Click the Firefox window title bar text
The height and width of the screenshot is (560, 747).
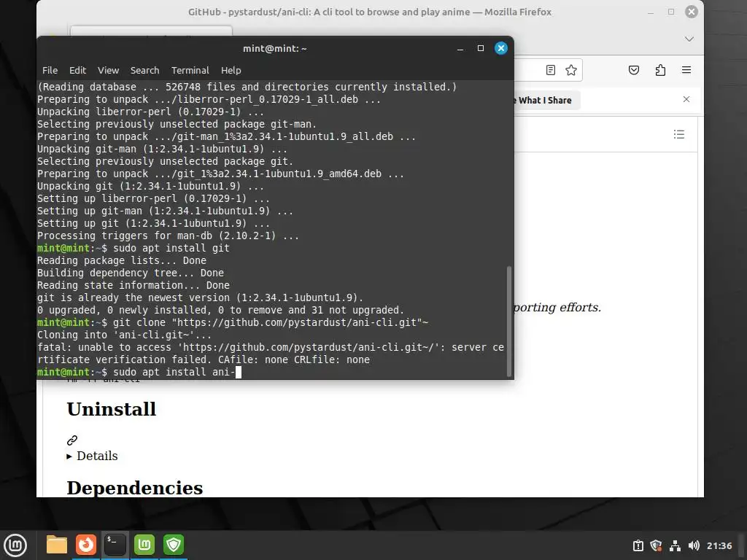(x=370, y=12)
